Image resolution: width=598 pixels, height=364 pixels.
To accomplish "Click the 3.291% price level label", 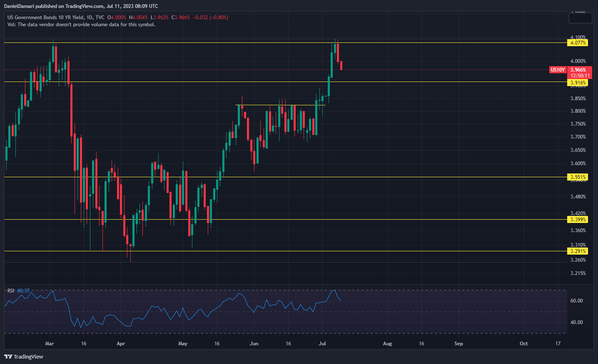I will [x=578, y=251].
